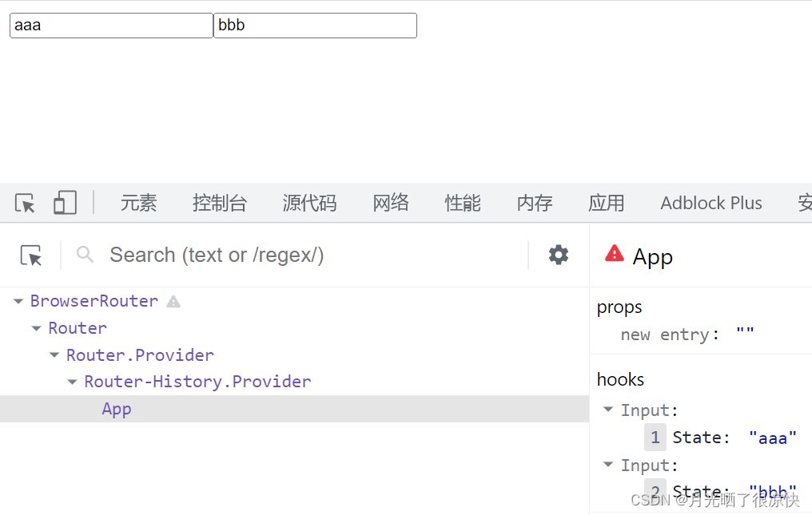The width and height of the screenshot is (812, 515).
Task: Edit the "aaa" State hook value
Action: [772, 437]
